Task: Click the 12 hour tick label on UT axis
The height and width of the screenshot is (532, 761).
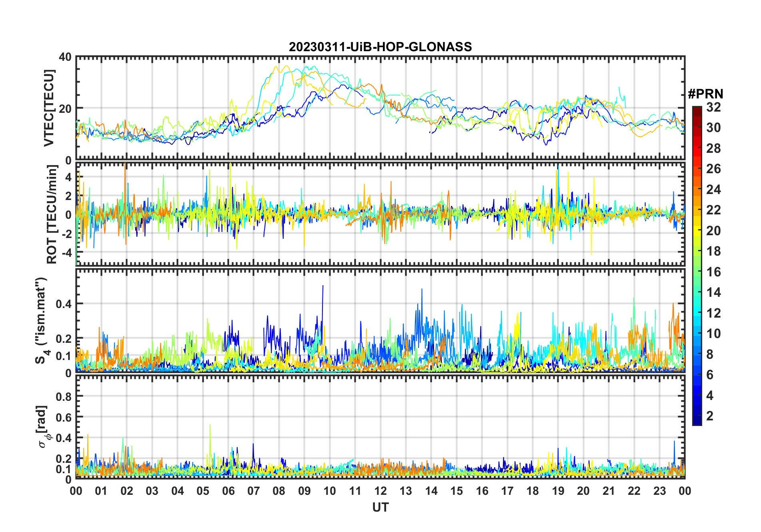Action: [x=380, y=491]
